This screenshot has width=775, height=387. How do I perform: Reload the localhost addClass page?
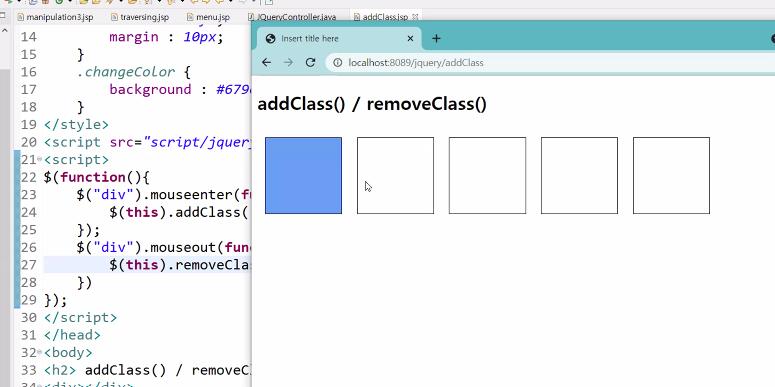point(310,63)
